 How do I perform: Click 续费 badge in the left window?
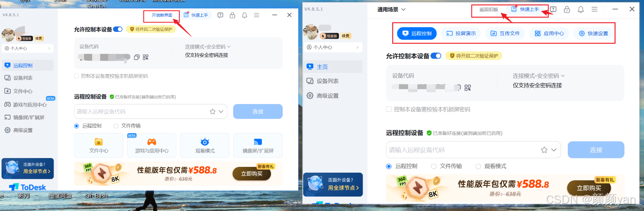(x=39, y=38)
